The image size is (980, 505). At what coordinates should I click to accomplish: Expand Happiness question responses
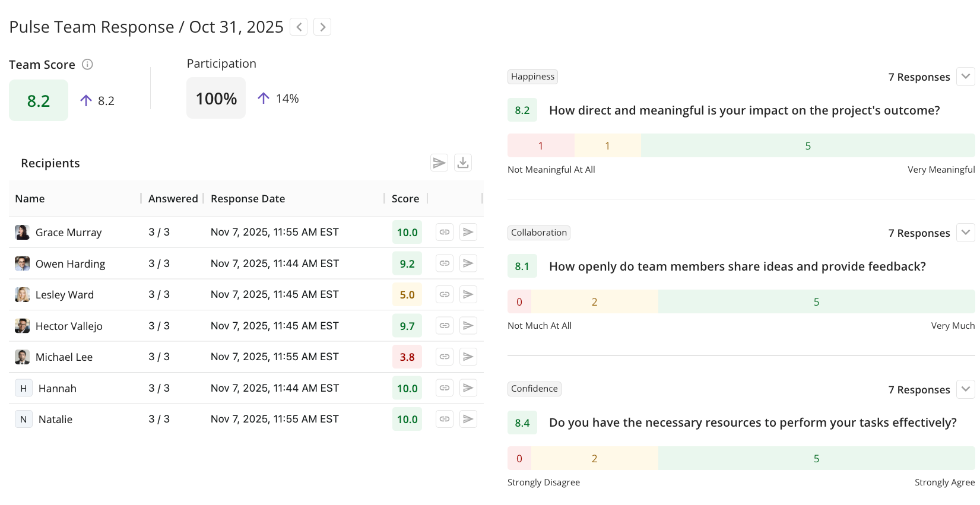pyautogui.click(x=966, y=77)
